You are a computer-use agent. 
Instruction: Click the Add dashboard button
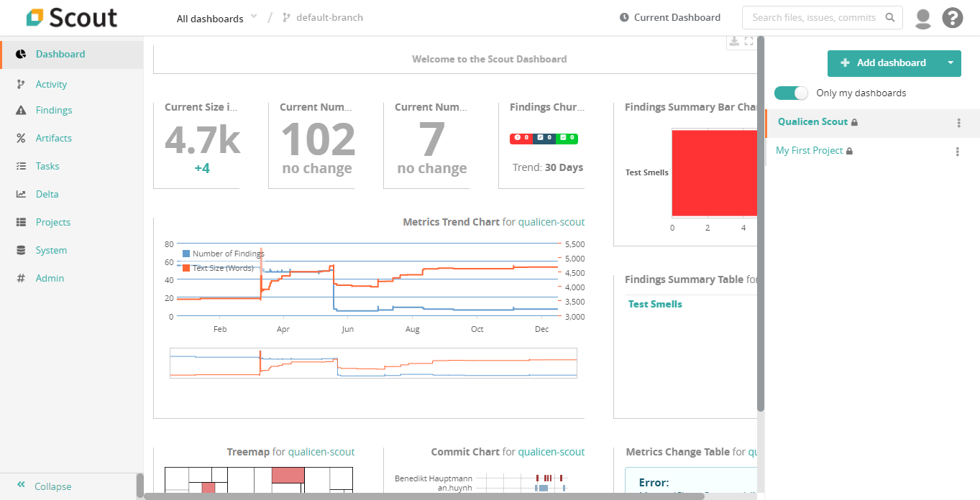pos(884,63)
